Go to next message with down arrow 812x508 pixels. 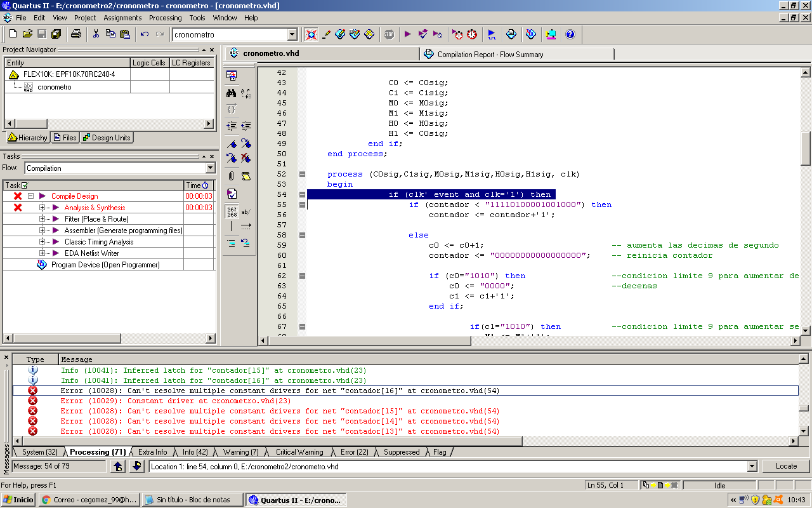[x=137, y=466]
